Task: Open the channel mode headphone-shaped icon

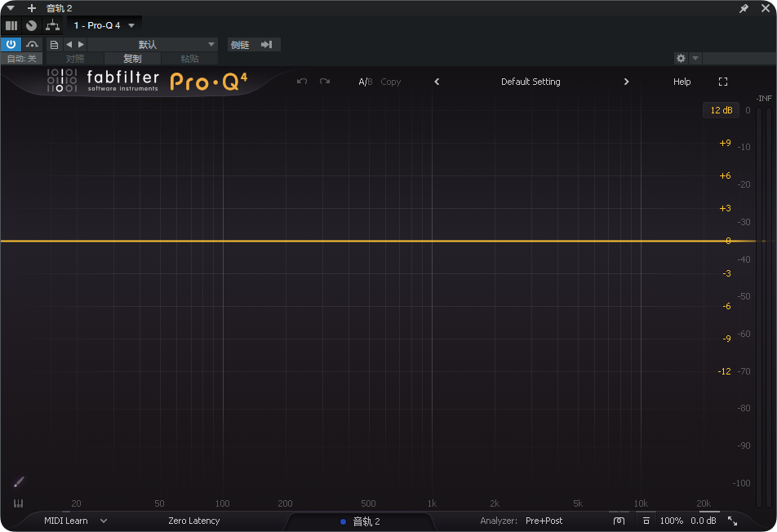Action: (619, 521)
